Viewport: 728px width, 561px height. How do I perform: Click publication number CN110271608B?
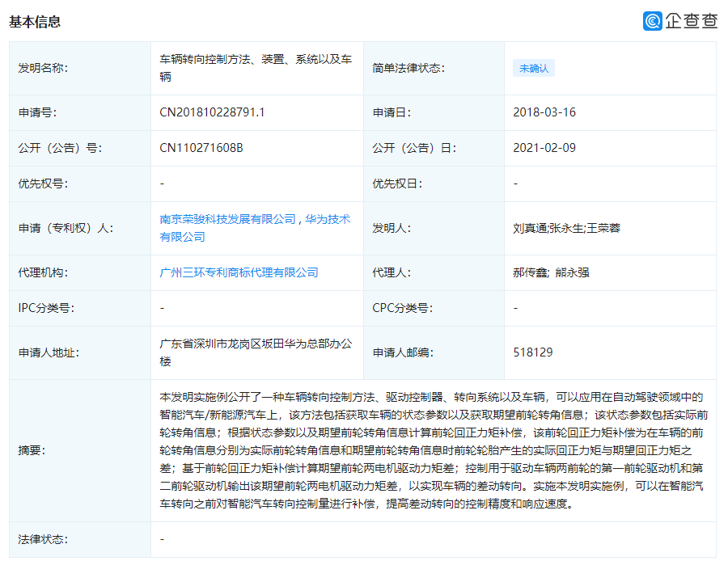199,148
